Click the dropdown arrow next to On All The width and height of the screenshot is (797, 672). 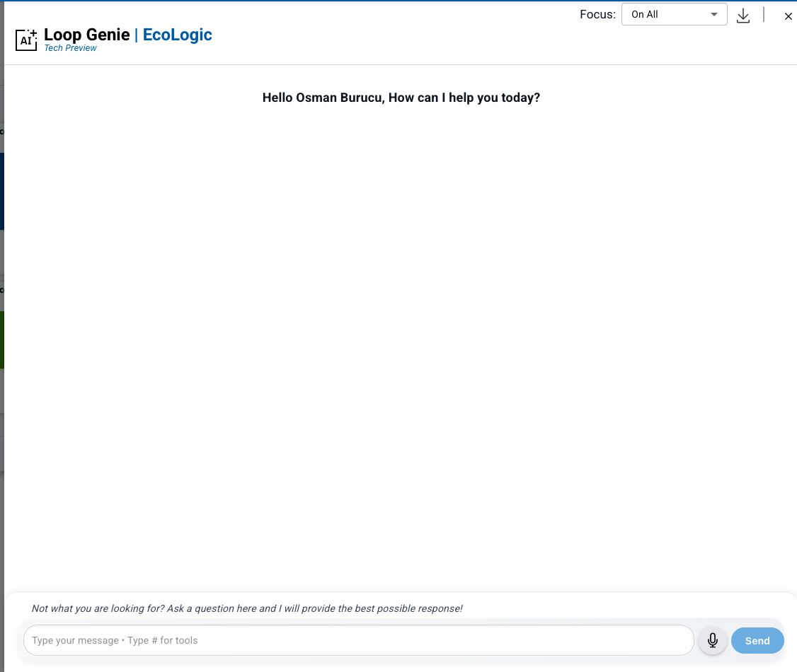tap(714, 14)
